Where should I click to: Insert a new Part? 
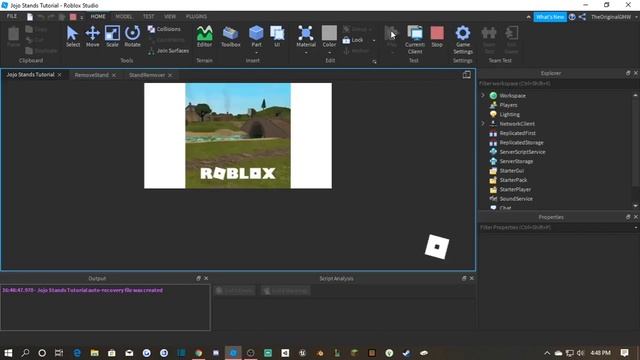click(x=256, y=36)
